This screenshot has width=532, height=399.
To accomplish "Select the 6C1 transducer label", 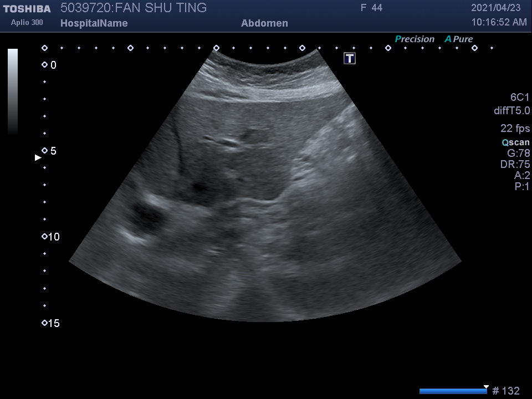I will [520, 98].
